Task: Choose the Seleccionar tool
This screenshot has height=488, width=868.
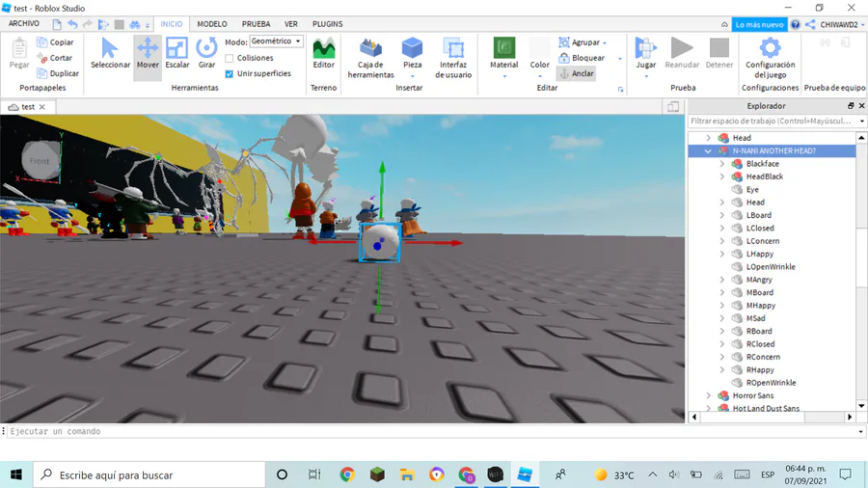Action: click(110, 54)
